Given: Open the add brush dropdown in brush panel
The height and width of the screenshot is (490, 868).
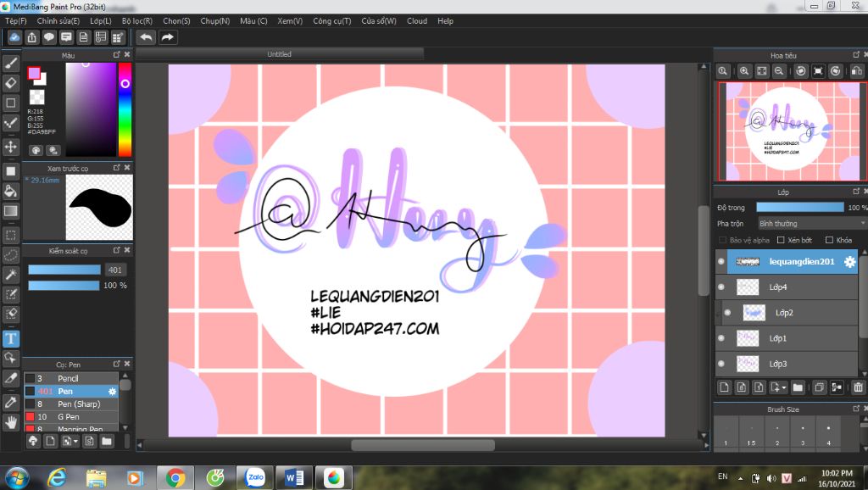Looking at the screenshot, I should (75, 442).
